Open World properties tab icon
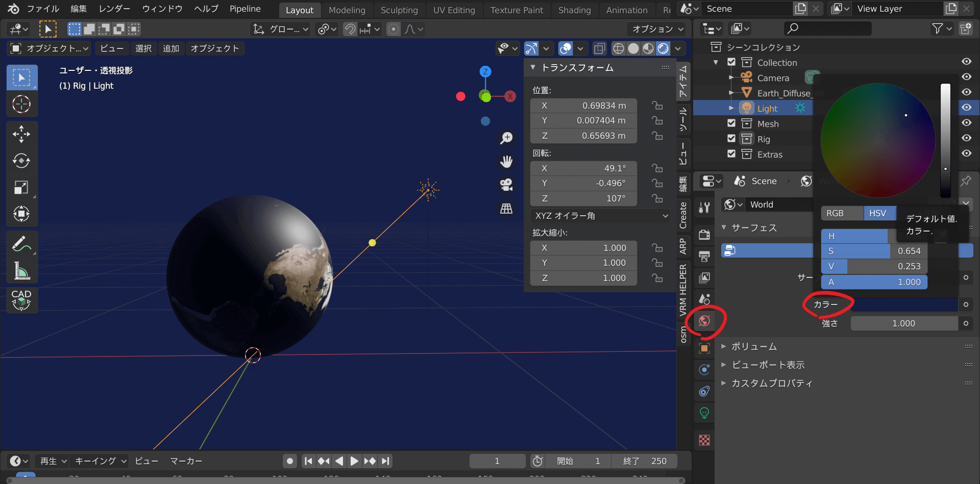Image resolution: width=980 pixels, height=484 pixels. pyautogui.click(x=704, y=321)
